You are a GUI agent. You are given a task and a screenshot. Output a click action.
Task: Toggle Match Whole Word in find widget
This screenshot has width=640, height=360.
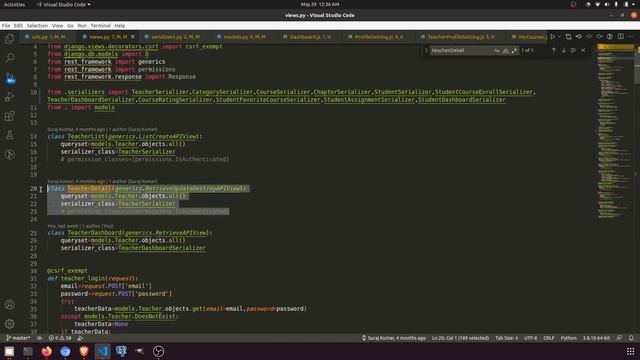(x=505, y=50)
